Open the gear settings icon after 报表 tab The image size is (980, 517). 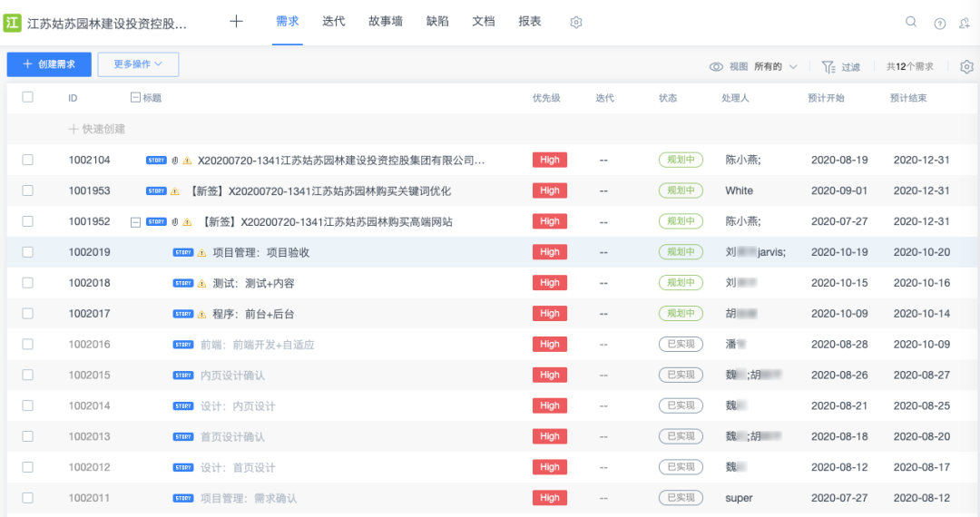[x=576, y=23]
